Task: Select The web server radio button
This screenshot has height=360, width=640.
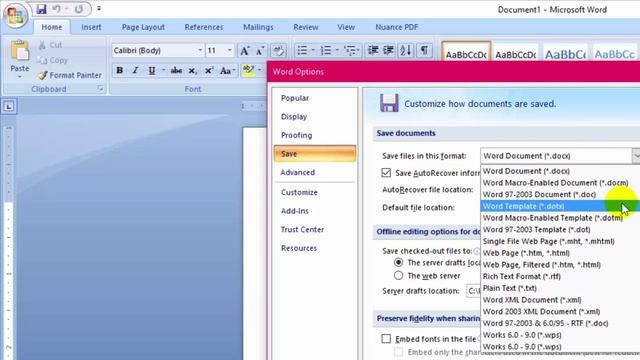Action: (x=398, y=276)
